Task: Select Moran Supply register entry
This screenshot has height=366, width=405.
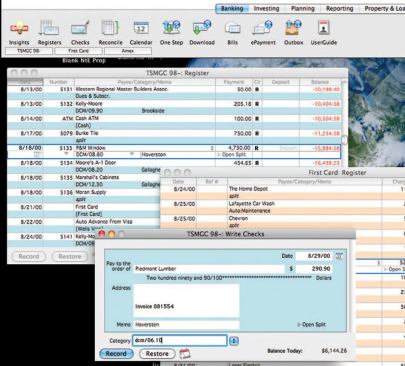Action: point(91,192)
